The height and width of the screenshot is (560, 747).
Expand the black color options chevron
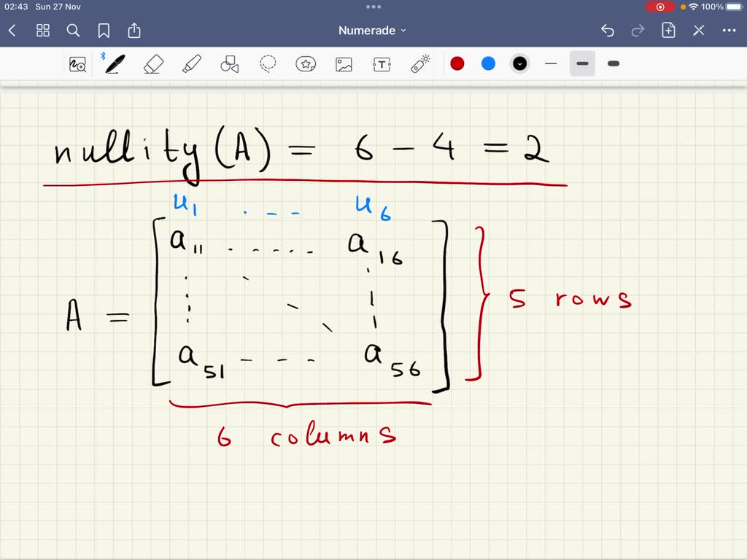519,63
